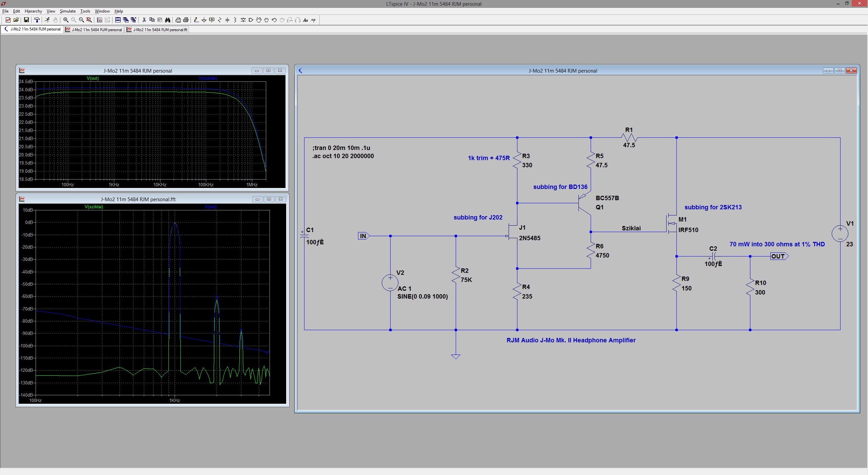
Task: Click RJM Audio J-Mo Mk. II title text
Action: [571, 340]
